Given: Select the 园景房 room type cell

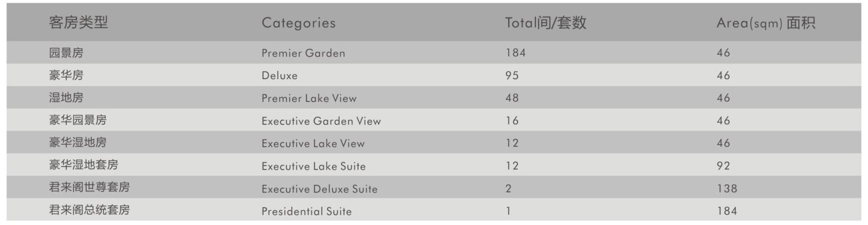Looking at the screenshot, I should pyautogui.click(x=66, y=53).
